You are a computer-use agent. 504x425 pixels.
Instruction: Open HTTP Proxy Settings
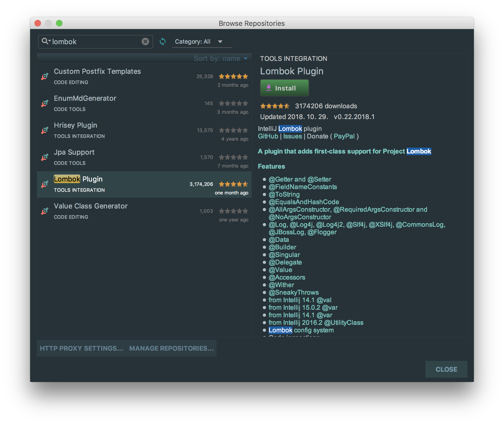82,348
